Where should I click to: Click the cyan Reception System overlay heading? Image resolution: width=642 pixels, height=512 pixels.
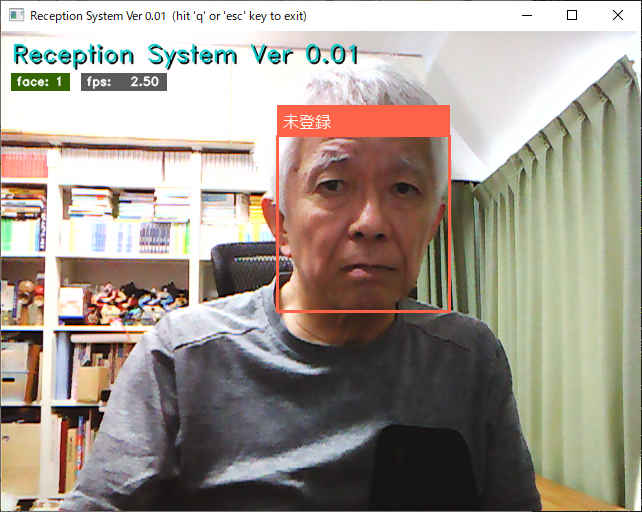[x=185, y=54]
